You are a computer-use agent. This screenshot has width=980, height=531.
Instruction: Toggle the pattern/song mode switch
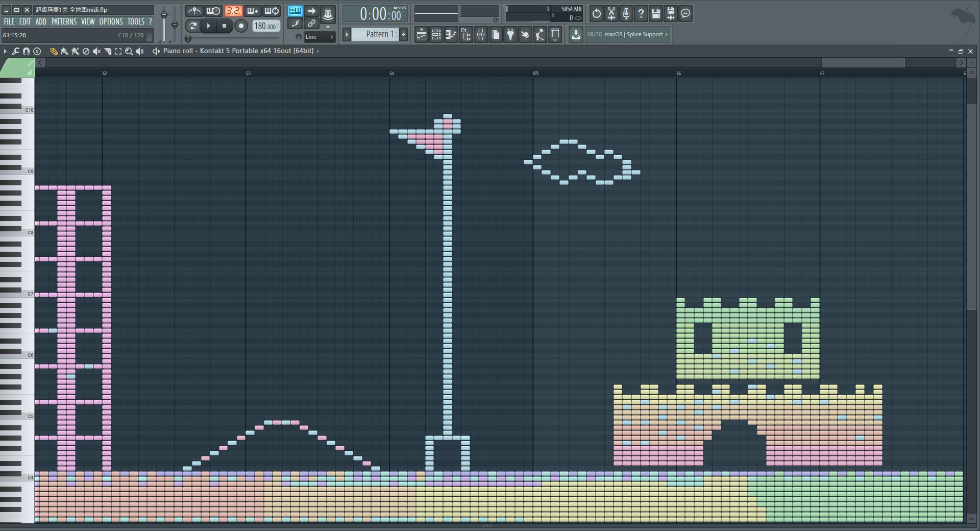pos(192,26)
